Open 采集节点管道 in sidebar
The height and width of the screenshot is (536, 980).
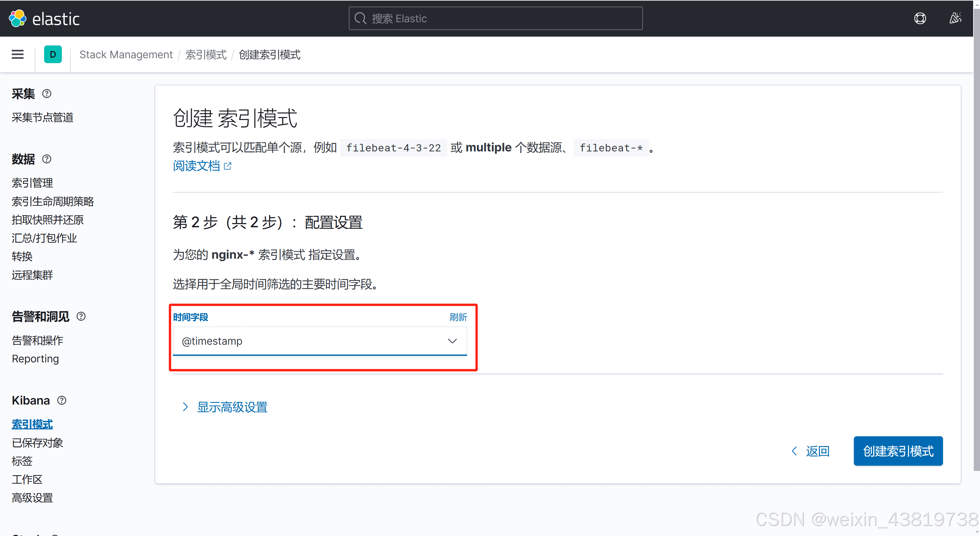click(x=42, y=117)
